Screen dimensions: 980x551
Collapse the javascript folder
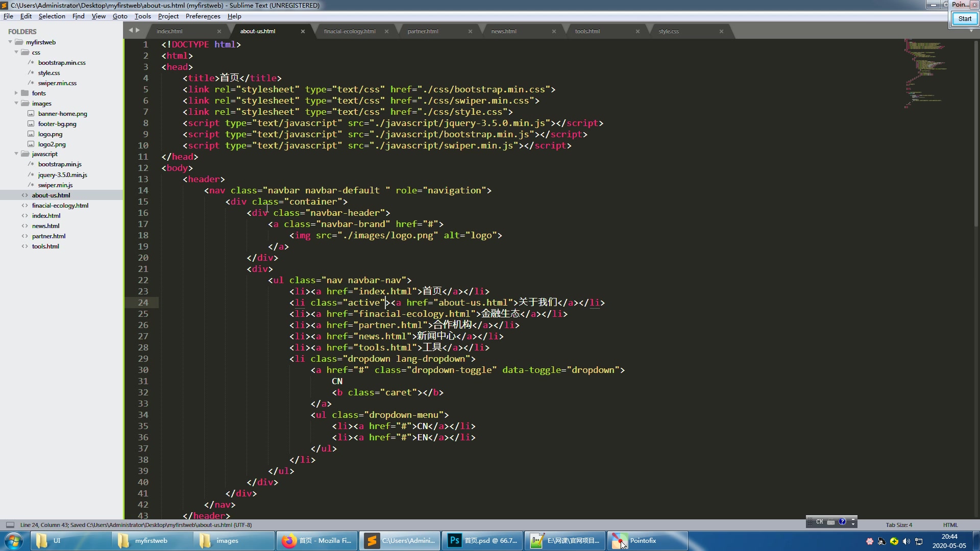16,154
